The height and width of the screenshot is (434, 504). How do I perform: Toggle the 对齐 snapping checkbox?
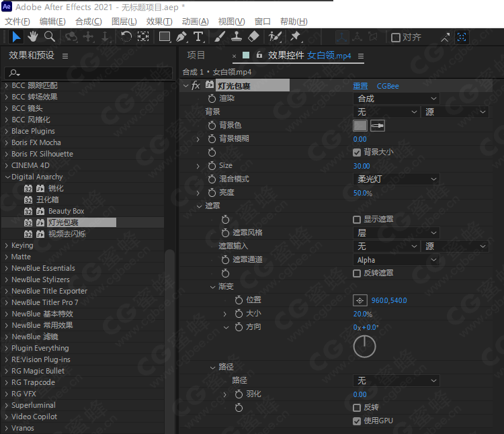coord(395,38)
